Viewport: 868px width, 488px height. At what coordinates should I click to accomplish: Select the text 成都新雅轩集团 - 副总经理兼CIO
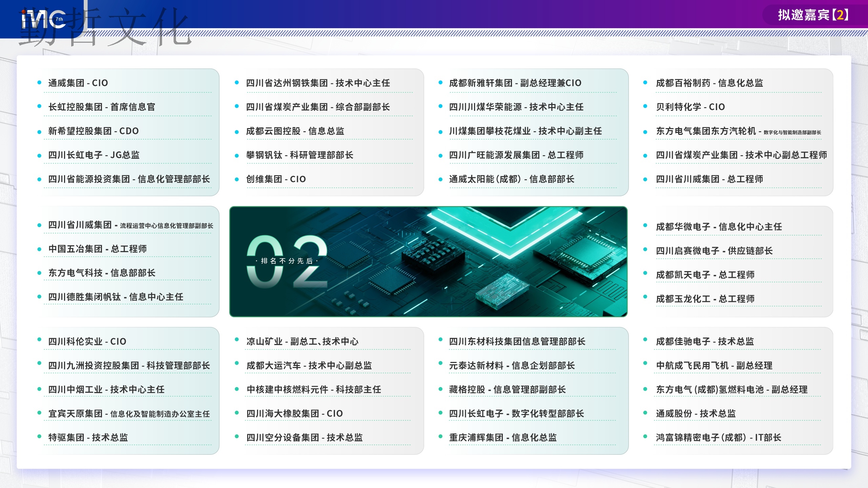pos(515,83)
